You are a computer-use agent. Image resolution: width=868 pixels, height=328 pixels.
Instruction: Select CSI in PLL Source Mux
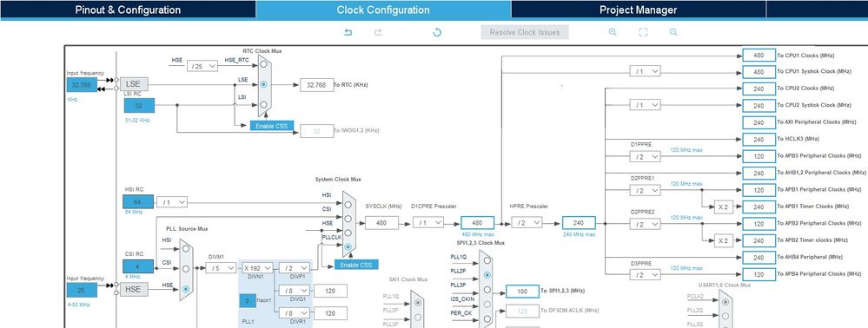click(186, 269)
